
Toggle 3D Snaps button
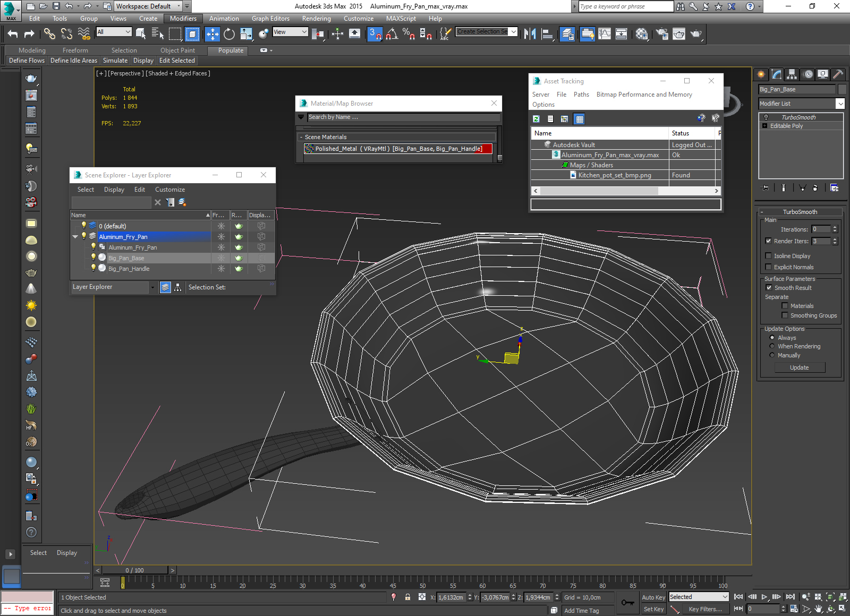click(375, 34)
